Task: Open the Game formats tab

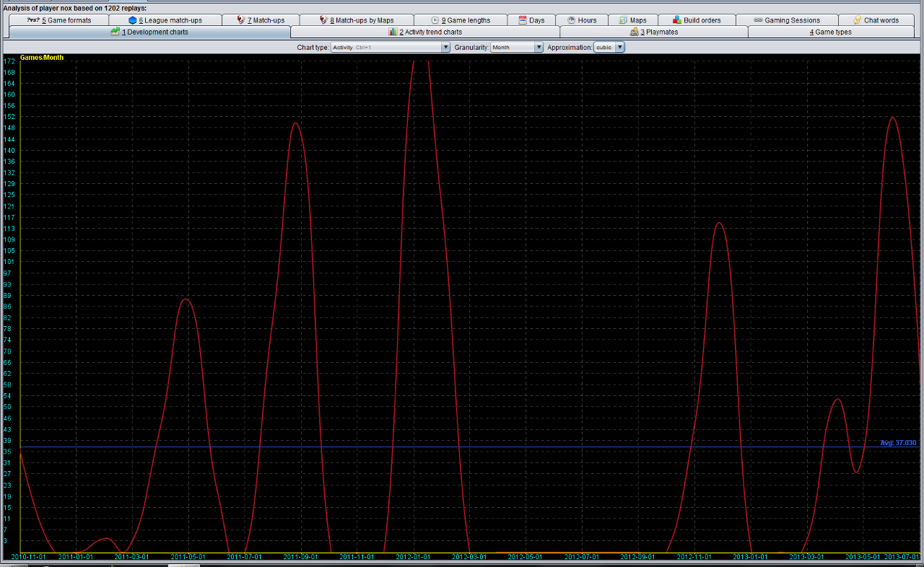Action: pyautogui.click(x=59, y=20)
